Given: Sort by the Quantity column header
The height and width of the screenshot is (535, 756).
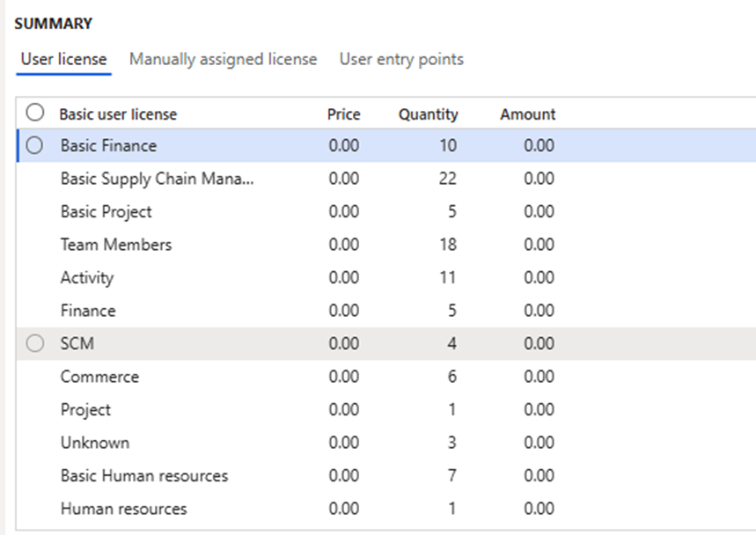Looking at the screenshot, I should coord(429,114).
